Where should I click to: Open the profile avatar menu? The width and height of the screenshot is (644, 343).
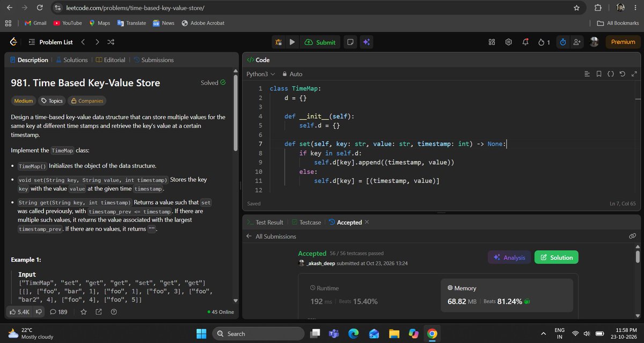click(594, 42)
